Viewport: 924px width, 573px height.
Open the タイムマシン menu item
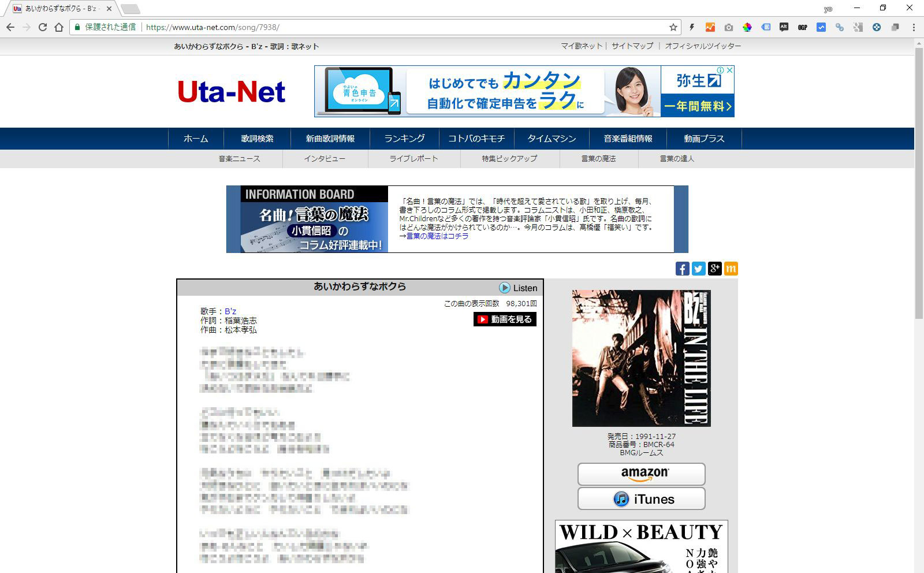pyautogui.click(x=552, y=139)
